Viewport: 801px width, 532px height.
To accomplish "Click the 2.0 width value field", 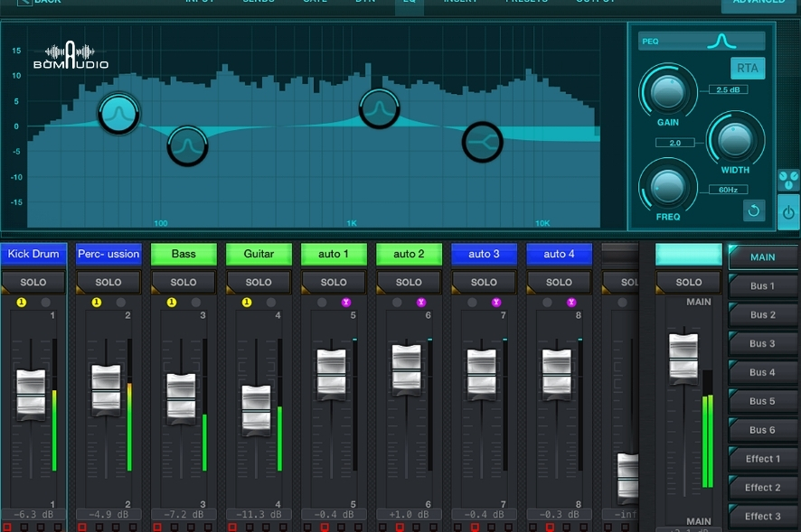I will pyautogui.click(x=674, y=143).
